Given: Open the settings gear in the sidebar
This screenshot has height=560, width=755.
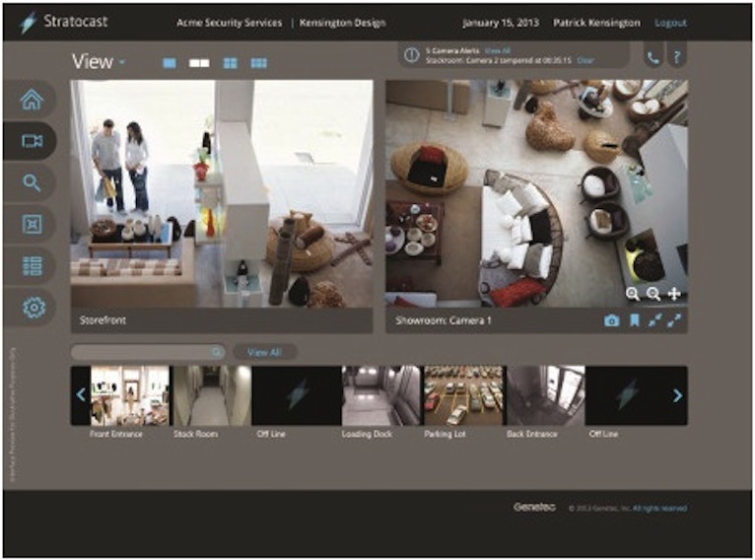Looking at the screenshot, I should pyautogui.click(x=33, y=308).
